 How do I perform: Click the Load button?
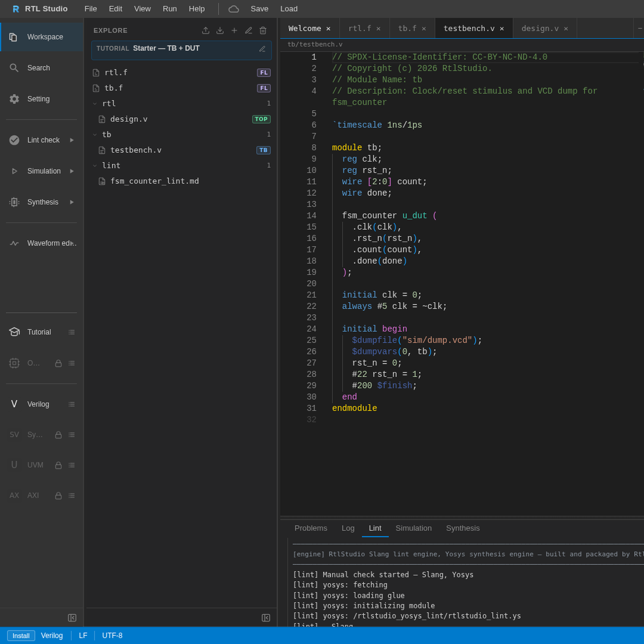(289, 9)
